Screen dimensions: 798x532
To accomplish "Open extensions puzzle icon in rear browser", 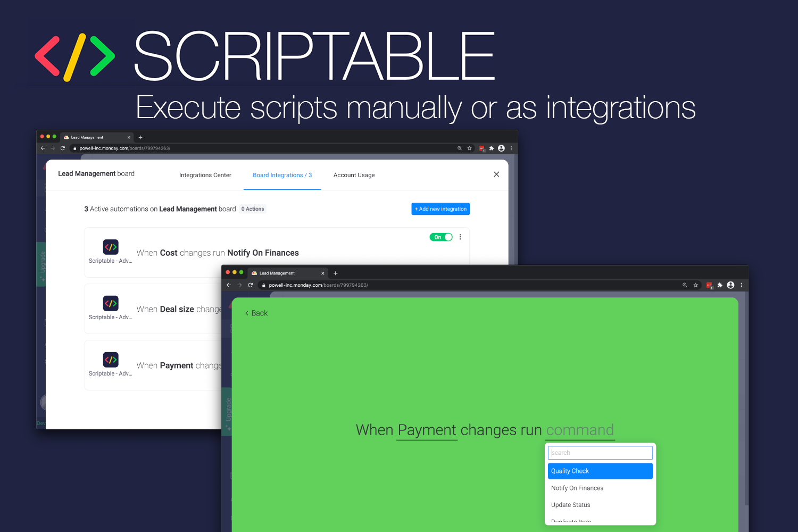I will point(492,148).
